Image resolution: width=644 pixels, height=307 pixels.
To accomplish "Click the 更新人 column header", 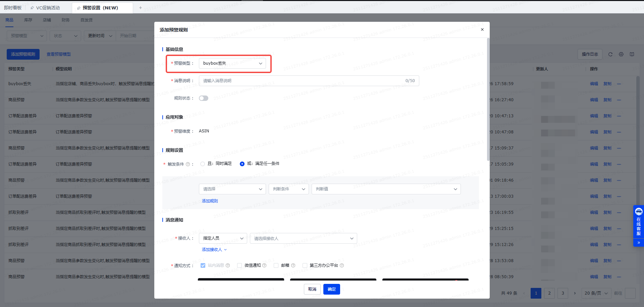I will pos(542,69).
